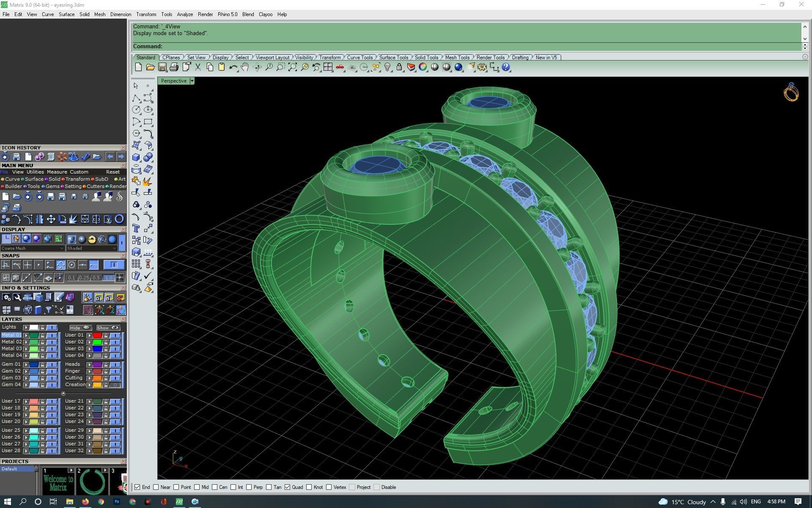This screenshot has height=508, width=812.
Task: Check the Cen osnap checkbox
Action: coord(215,487)
